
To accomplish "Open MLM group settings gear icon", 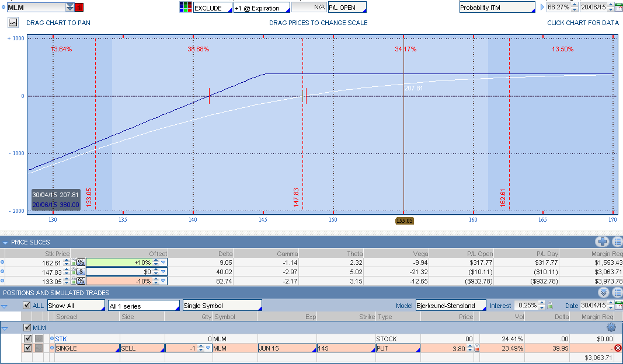I will pyautogui.click(x=611, y=327).
